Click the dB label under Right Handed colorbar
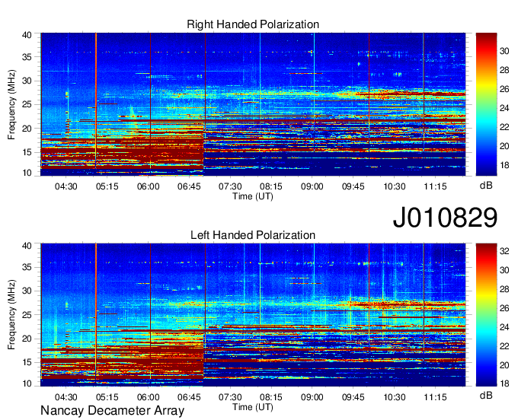Screen dimensions: 518x420 486,186
